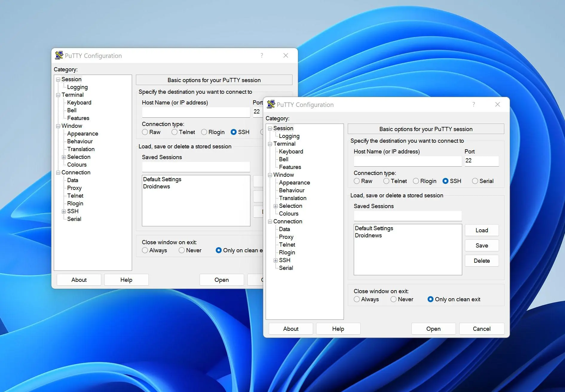Open Logging category in front window
The height and width of the screenshot is (392, 565).
coord(289,136)
